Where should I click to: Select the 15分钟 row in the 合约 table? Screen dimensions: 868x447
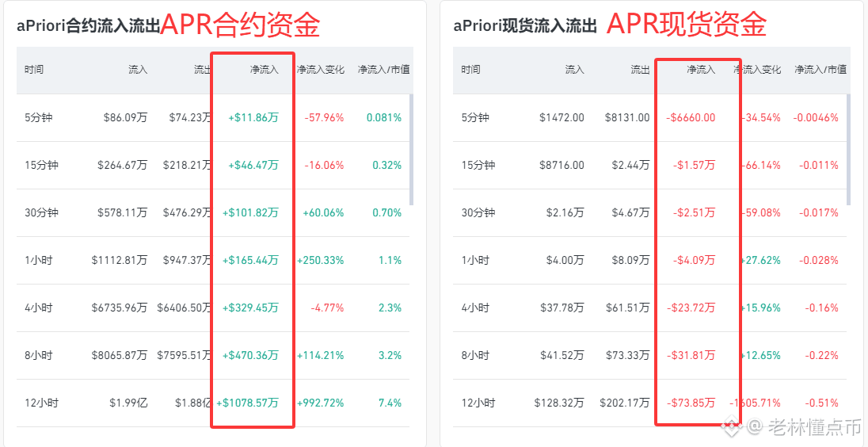[x=213, y=165]
